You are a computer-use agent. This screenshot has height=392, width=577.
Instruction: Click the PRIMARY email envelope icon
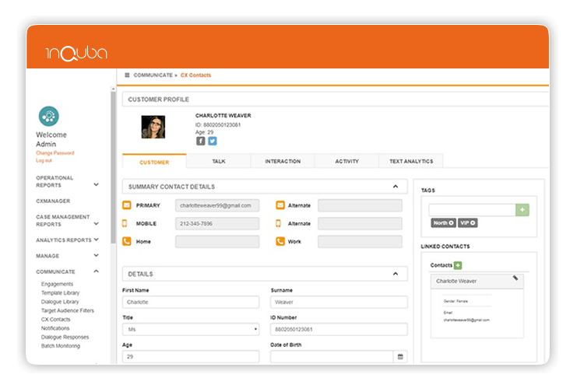(127, 205)
